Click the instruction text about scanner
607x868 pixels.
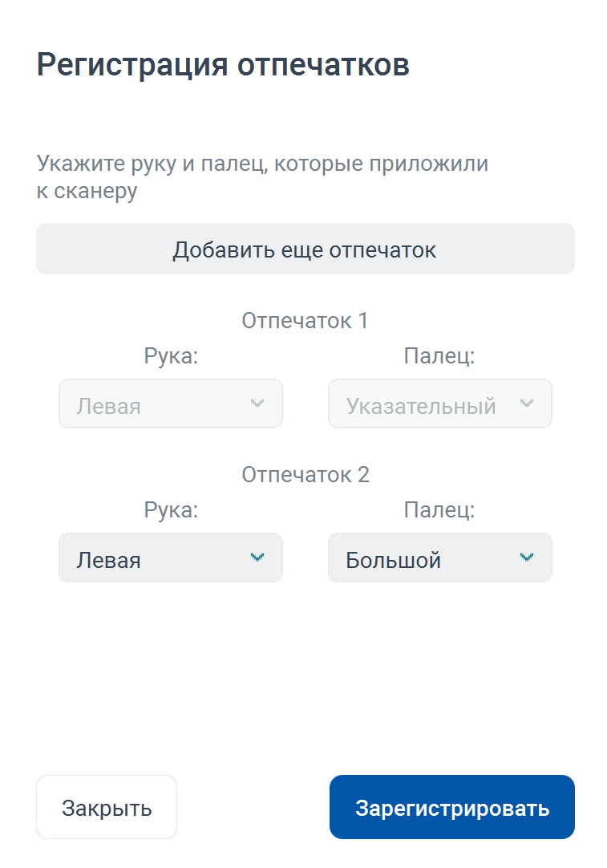tap(262, 177)
